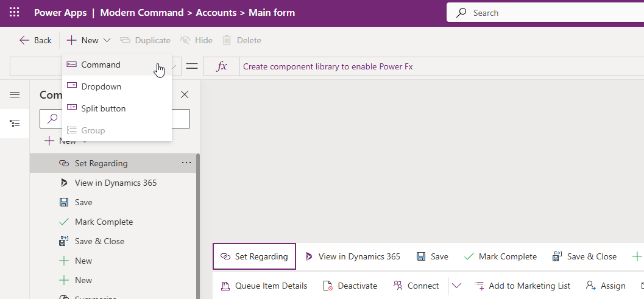The height and width of the screenshot is (299, 644).
Task: Open the property dropdown left of formula bar
Action: [x=173, y=66]
